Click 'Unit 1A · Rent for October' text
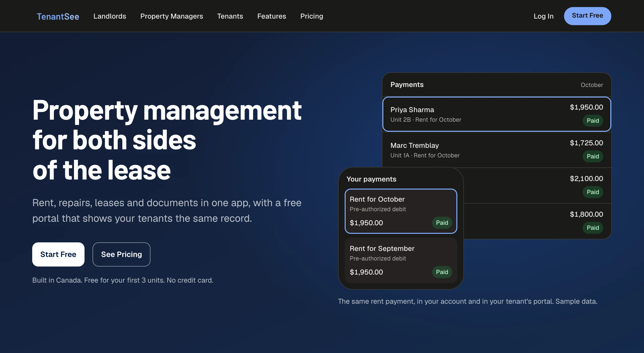Image resolution: width=644 pixels, height=353 pixels. coord(425,155)
